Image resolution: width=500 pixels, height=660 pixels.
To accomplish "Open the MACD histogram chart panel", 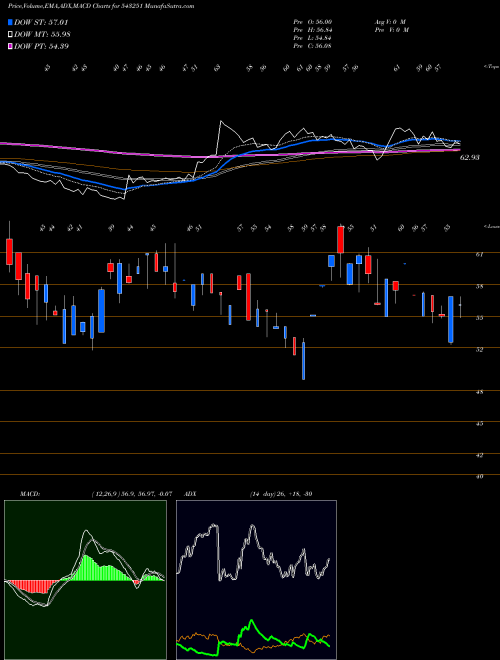I will click(x=85, y=580).
